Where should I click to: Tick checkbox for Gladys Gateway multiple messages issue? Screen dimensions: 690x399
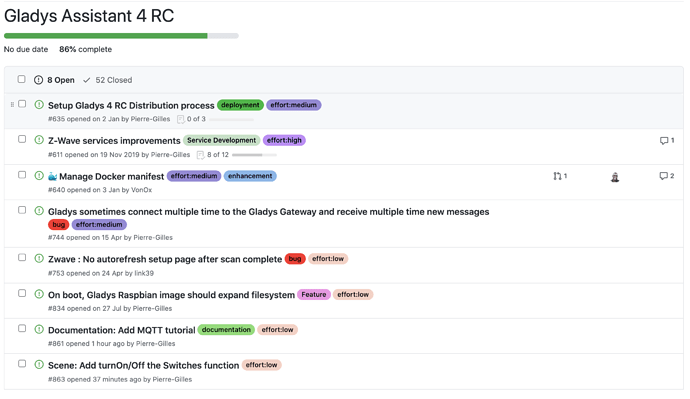coord(22,210)
